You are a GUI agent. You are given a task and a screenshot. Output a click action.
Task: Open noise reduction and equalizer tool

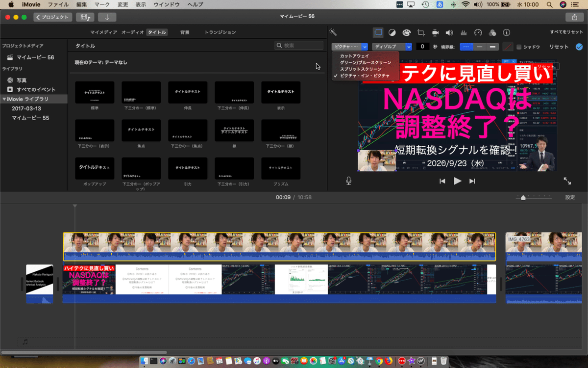tap(464, 32)
